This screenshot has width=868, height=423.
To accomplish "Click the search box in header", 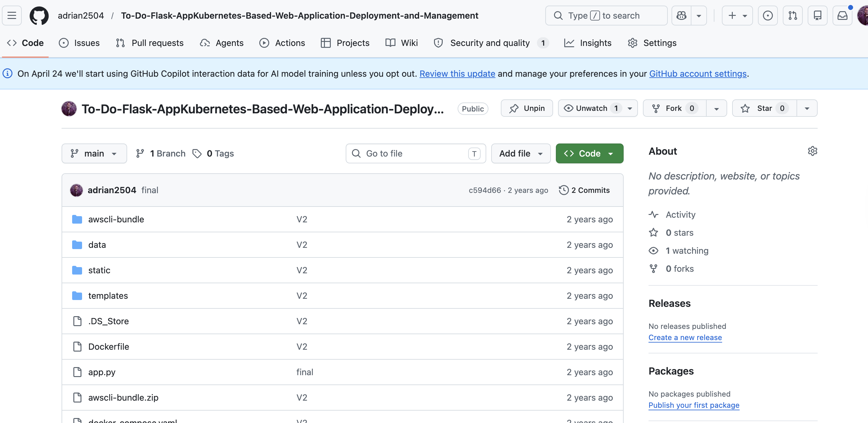I will coord(606,16).
